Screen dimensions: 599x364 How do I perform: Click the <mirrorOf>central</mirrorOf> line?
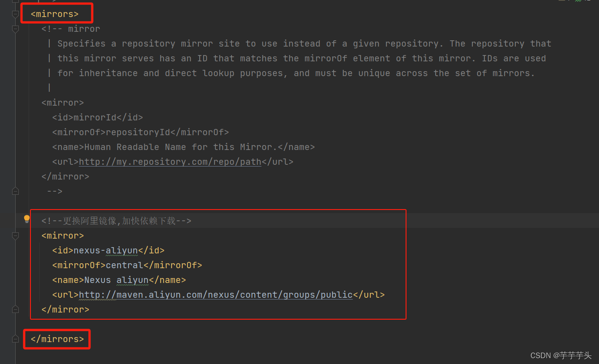tap(127, 265)
